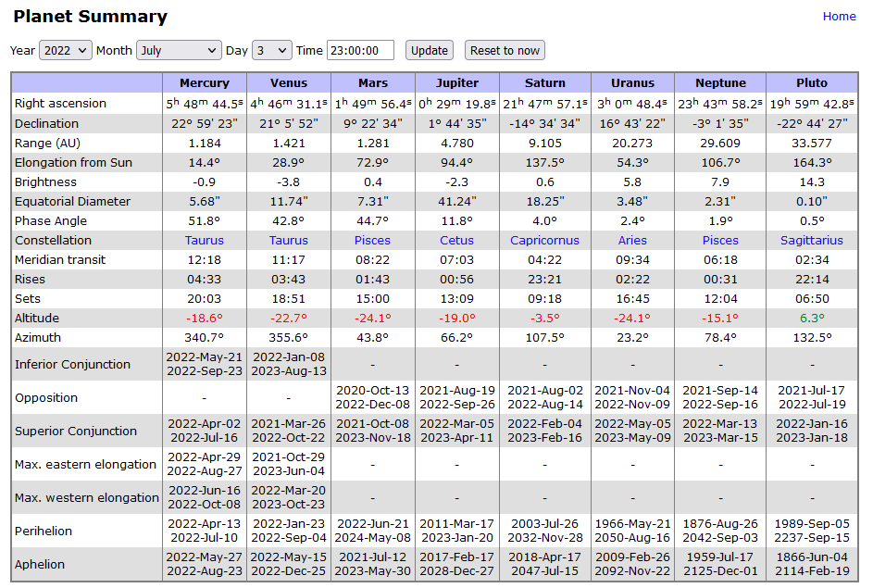Image resolution: width=873 pixels, height=588 pixels.
Task: Click Uranus's equatorial diameter 3.48"
Action: [632, 202]
